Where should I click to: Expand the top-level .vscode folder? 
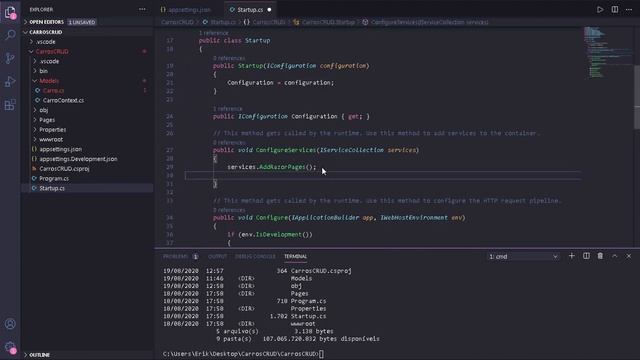pyautogui.click(x=87, y=42)
